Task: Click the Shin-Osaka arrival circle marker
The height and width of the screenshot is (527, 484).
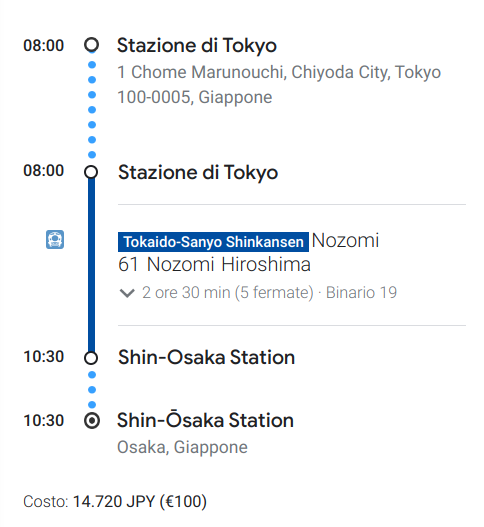Action: 91,358
